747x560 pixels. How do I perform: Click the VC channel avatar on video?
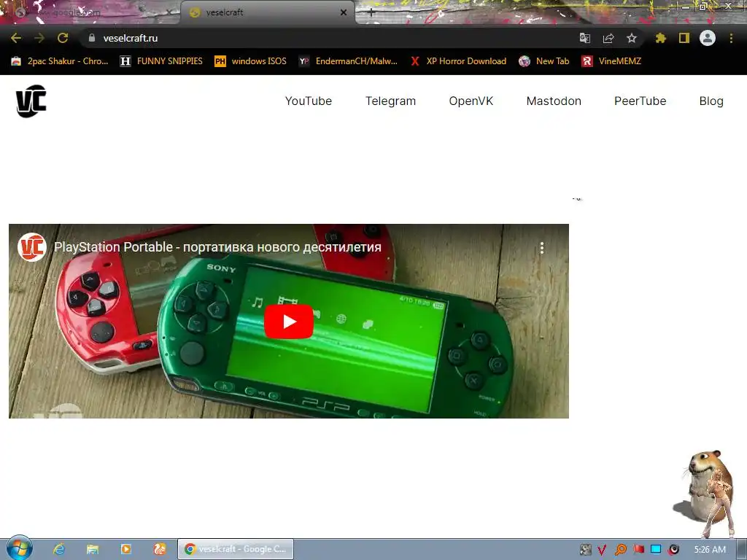pyautogui.click(x=32, y=247)
